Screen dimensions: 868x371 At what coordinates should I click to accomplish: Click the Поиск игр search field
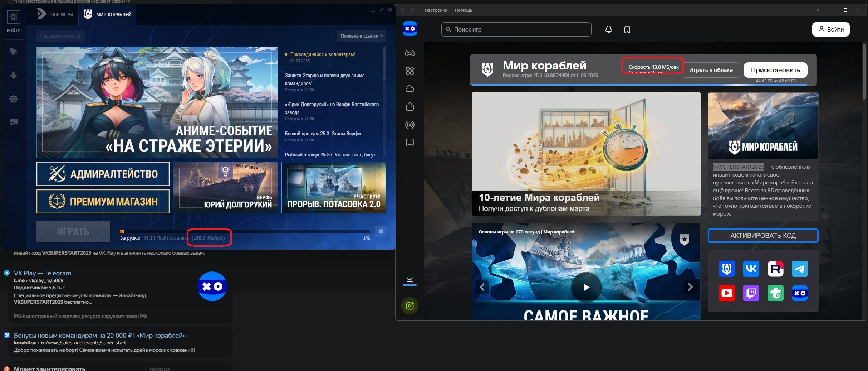click(x=516, y=29)
